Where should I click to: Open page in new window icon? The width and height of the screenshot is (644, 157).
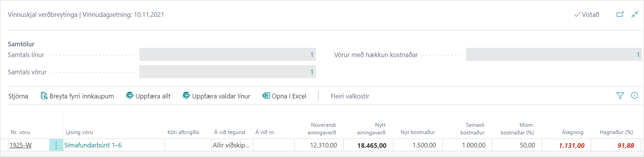click(x=620, y=15)
